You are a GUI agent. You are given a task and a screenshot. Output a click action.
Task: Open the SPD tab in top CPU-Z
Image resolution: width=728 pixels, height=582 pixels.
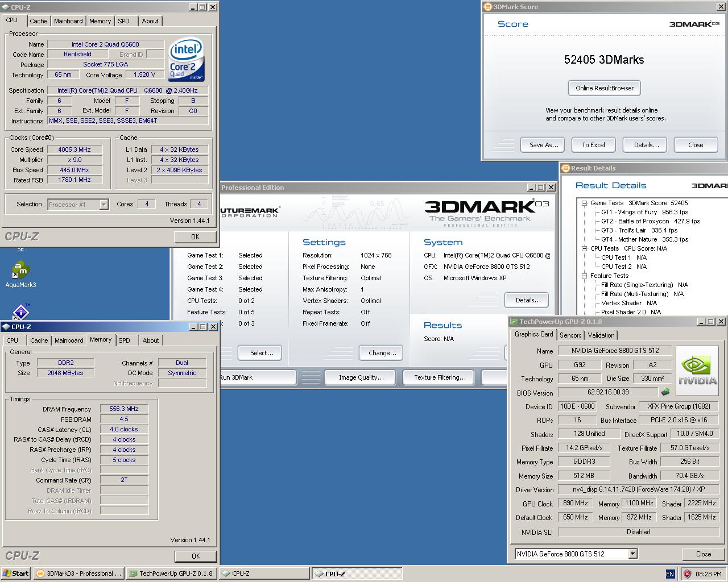pyautogui.click(x=124, y=21)
